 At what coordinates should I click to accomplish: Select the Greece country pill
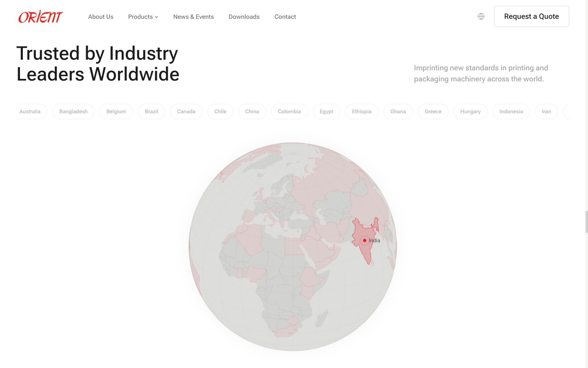[433, 111]
